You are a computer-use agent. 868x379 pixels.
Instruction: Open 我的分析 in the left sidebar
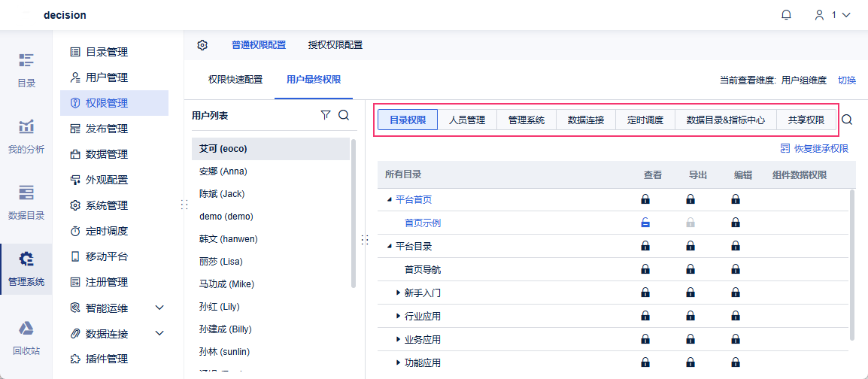click(x=26, y=135)
